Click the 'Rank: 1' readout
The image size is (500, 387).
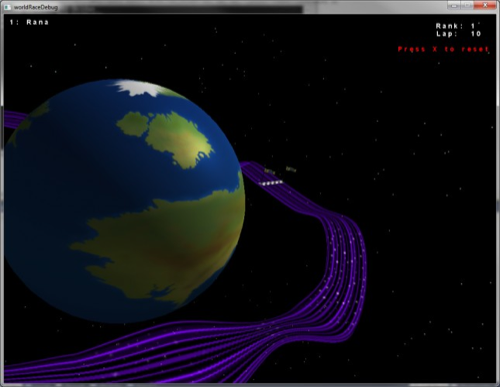pos(456,26)
